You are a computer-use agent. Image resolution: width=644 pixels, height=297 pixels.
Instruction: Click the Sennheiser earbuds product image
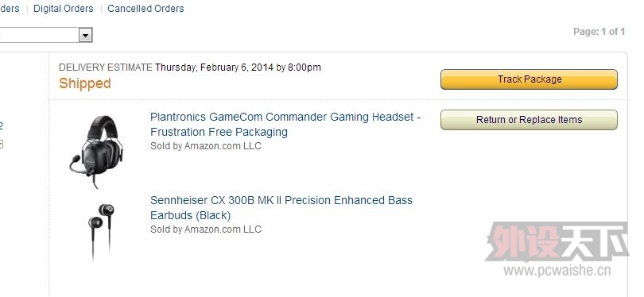101,231
